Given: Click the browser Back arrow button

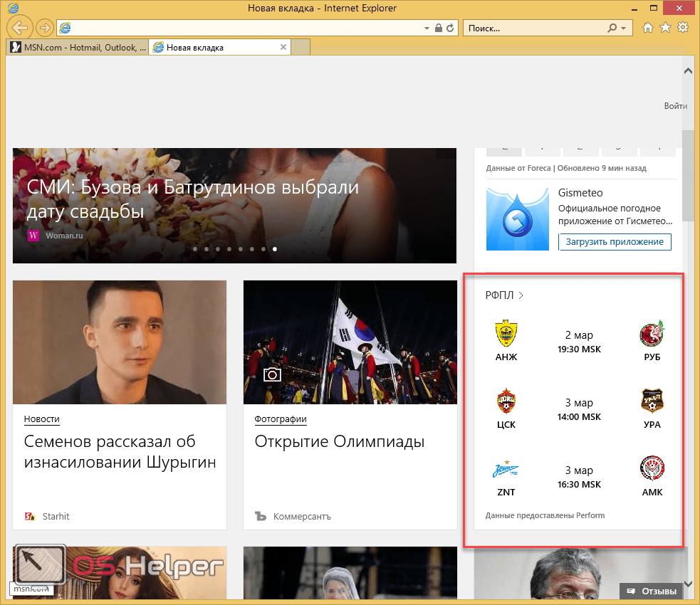Looking at the screenshot, I should click(21, 28).
